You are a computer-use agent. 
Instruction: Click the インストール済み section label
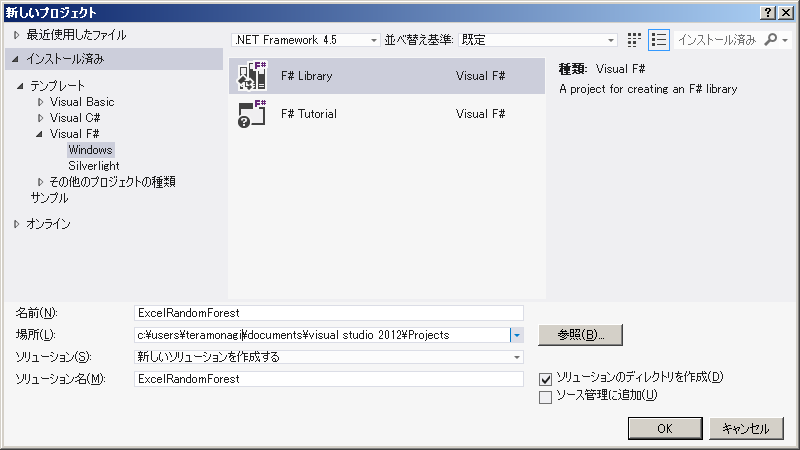(x=65, y=59)
